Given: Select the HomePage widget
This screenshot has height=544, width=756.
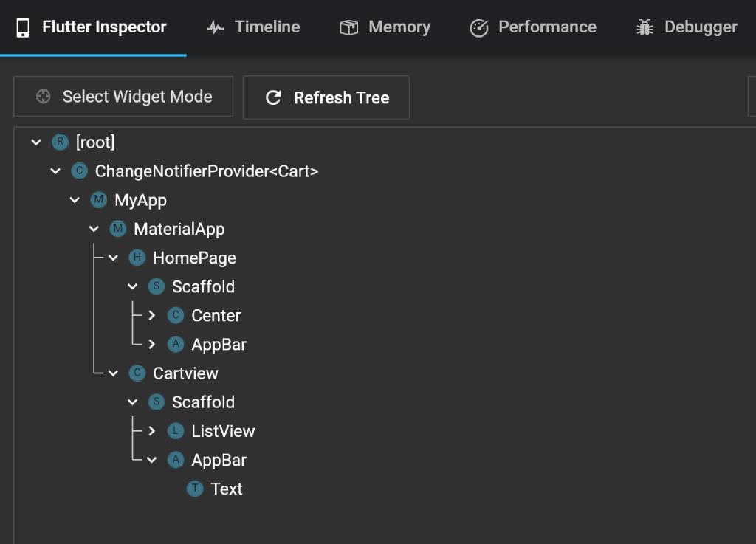Looking at the screenshot, I should pos(194,258).
